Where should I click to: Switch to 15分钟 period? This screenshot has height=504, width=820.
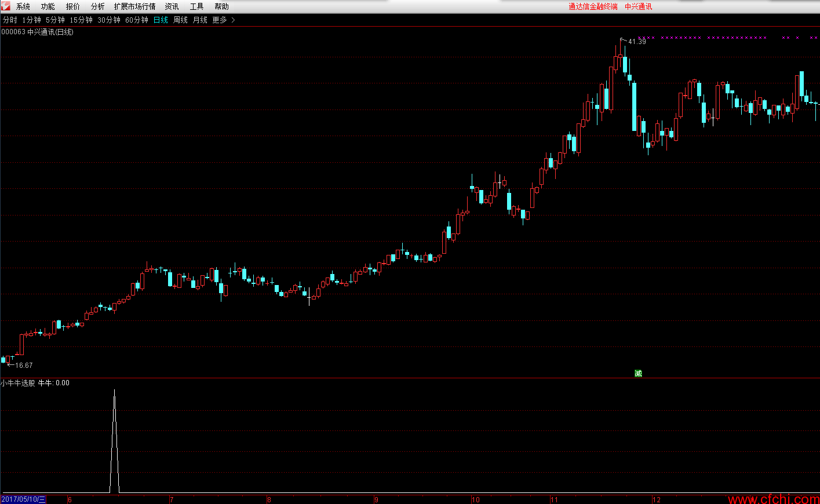point(81,20)
